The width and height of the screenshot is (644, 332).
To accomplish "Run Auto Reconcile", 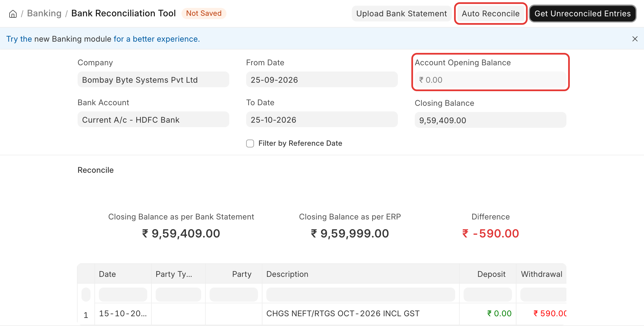I will 491,14.
